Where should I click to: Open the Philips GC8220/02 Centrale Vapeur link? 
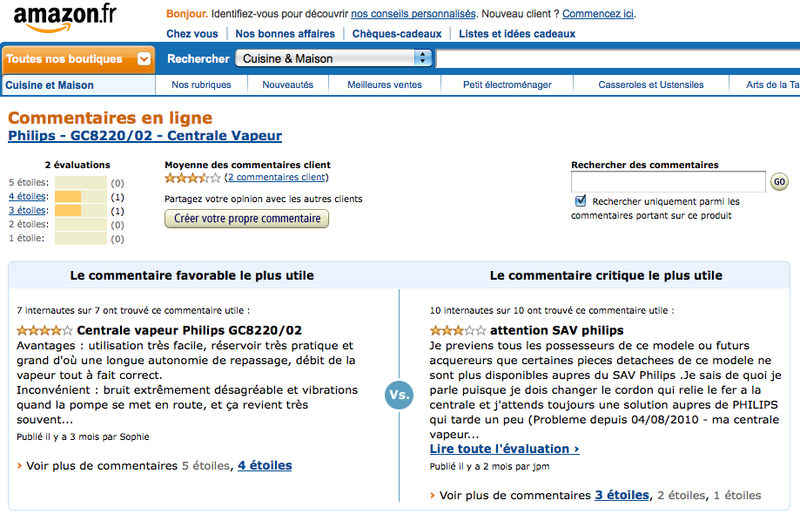pyautogui.click(x=145, y=136)
